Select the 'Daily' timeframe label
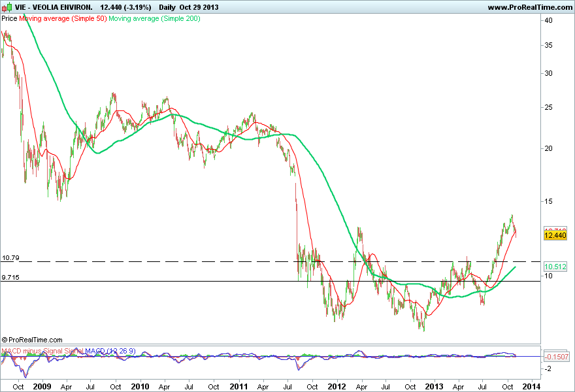This screenshot has height=392, width=575. 167,7
